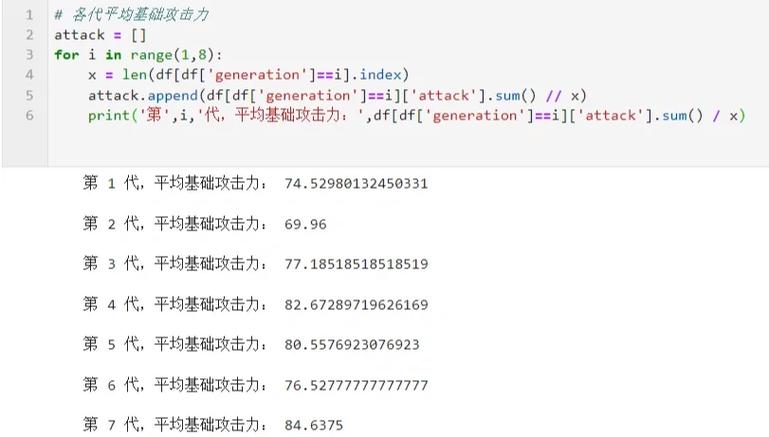Viewport: 769px width, 437px height.
Task: Click on the attack = [] assignment
Action: 100,35
